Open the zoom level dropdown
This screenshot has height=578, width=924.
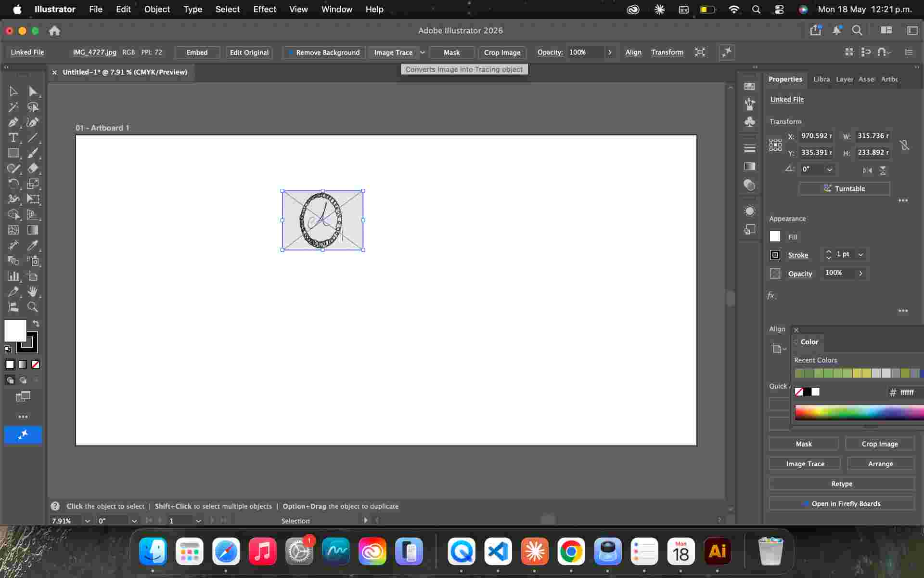[87, 521]
